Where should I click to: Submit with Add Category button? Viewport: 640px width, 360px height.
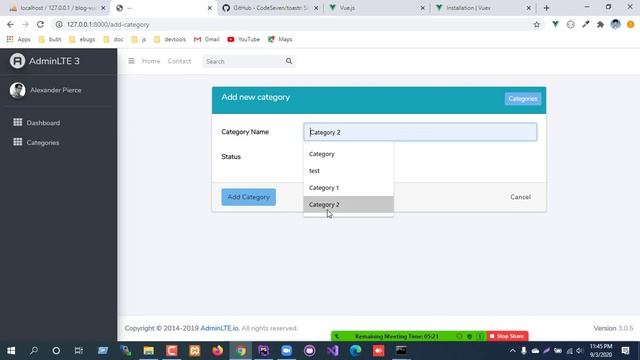(249, 197)
